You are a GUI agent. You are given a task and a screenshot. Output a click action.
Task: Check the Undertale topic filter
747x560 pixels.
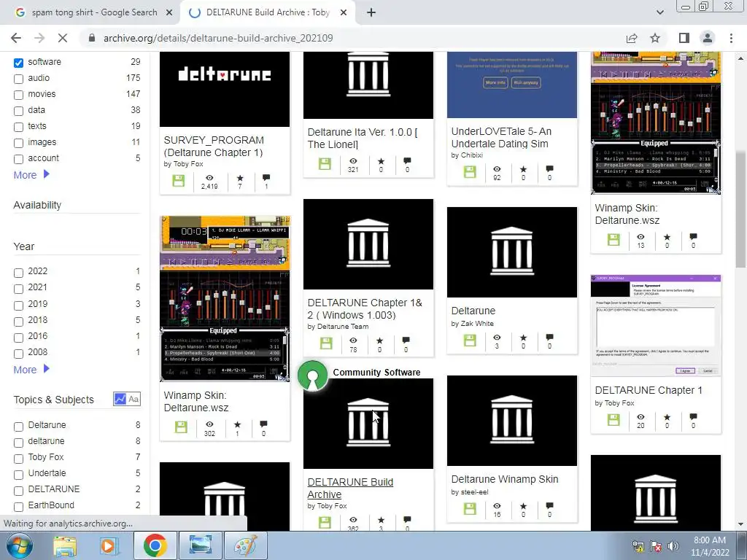(18, 475)
